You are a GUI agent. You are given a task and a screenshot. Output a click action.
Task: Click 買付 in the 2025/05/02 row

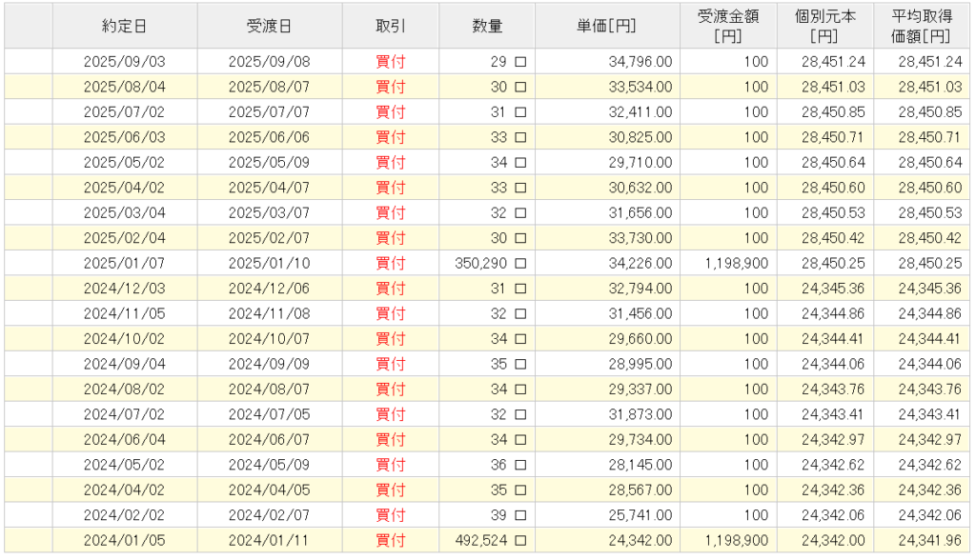coord(391,162)
